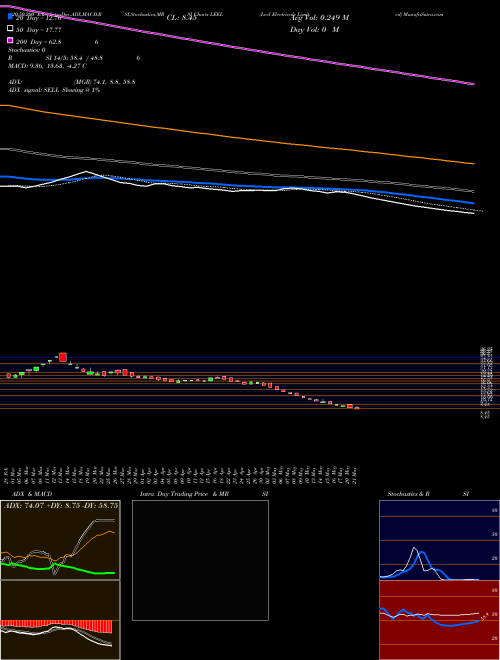Click the 'Day Vol: 0 M' text
This screenshot has width=500, height=660.
(314, 30)
